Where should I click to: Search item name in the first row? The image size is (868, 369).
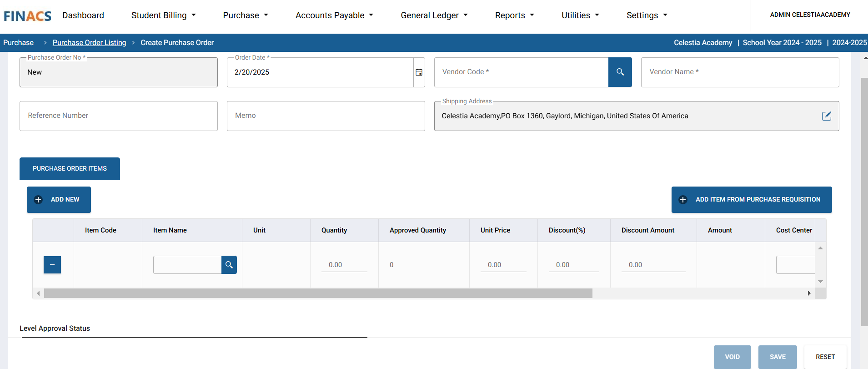(x=229, y=265)
